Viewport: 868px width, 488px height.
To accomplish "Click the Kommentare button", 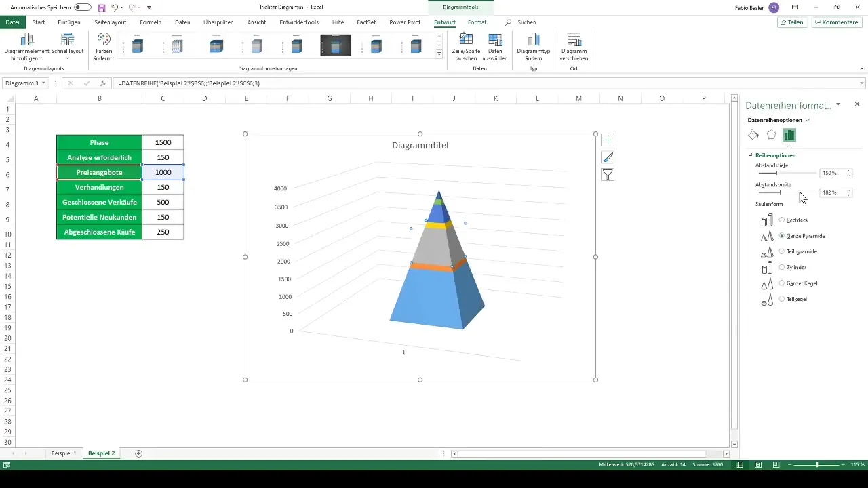I will point(837,22).
